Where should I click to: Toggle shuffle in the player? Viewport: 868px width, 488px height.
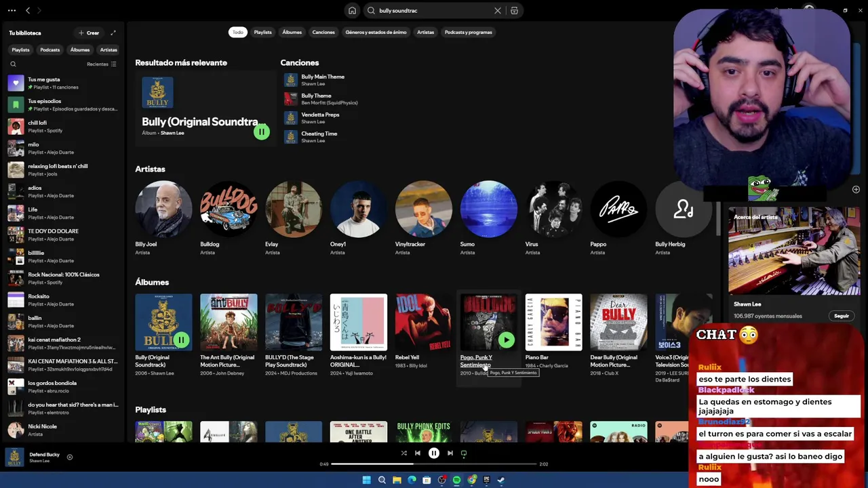403,453
